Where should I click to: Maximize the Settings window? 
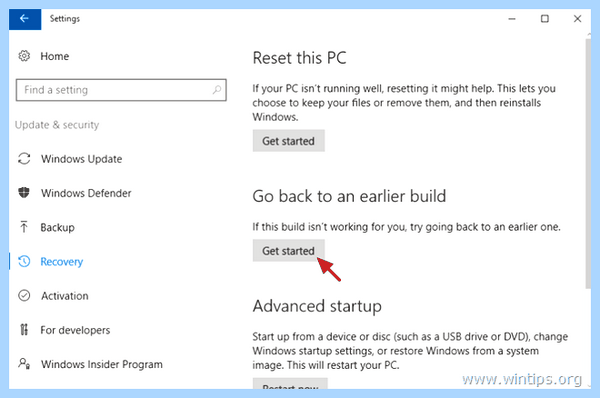(x=545, y=19)
